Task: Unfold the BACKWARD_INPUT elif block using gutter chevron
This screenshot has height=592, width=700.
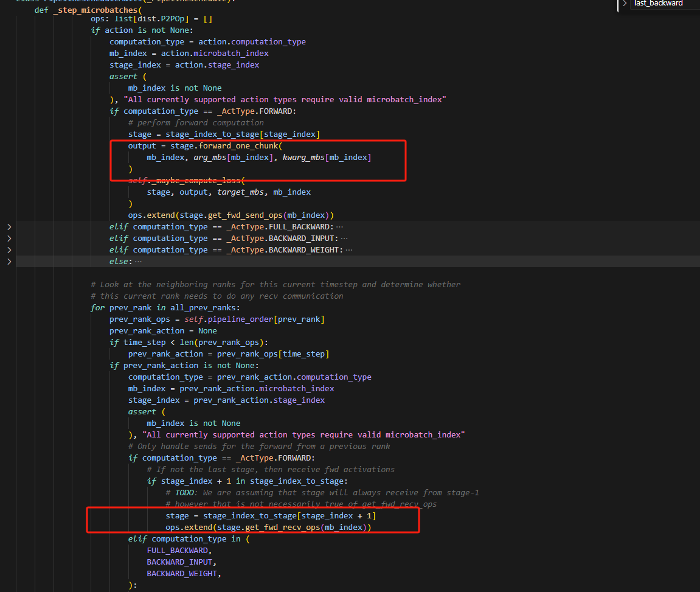Action: pyautogui.click(x=9, y=239)
